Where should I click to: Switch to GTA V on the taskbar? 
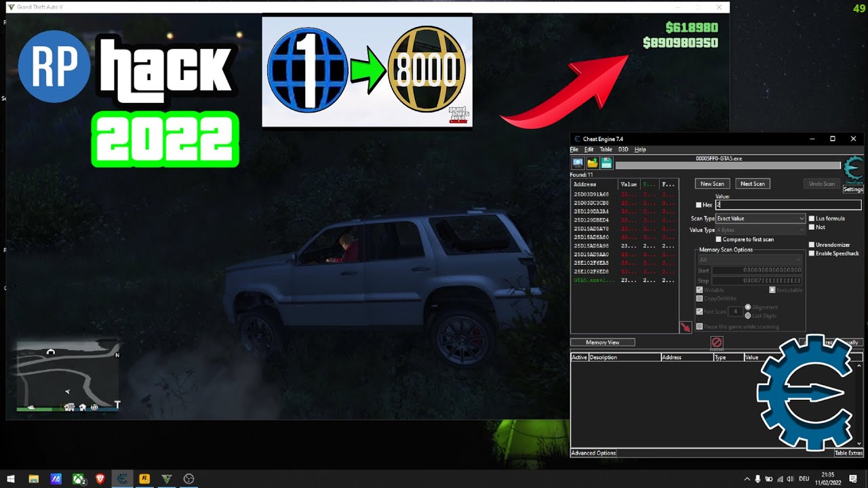point(167,479)
